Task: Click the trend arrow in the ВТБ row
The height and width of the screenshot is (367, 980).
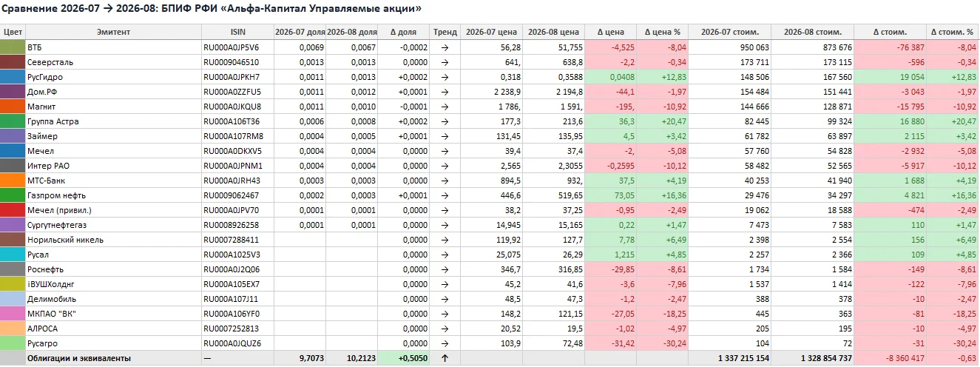Action: [445, 47]
